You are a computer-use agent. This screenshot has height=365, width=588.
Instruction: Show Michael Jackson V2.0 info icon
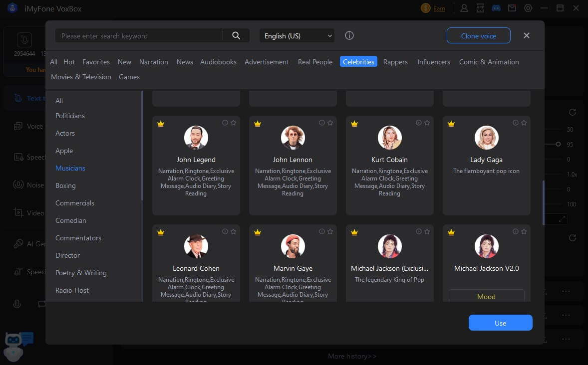click(516, 231)
